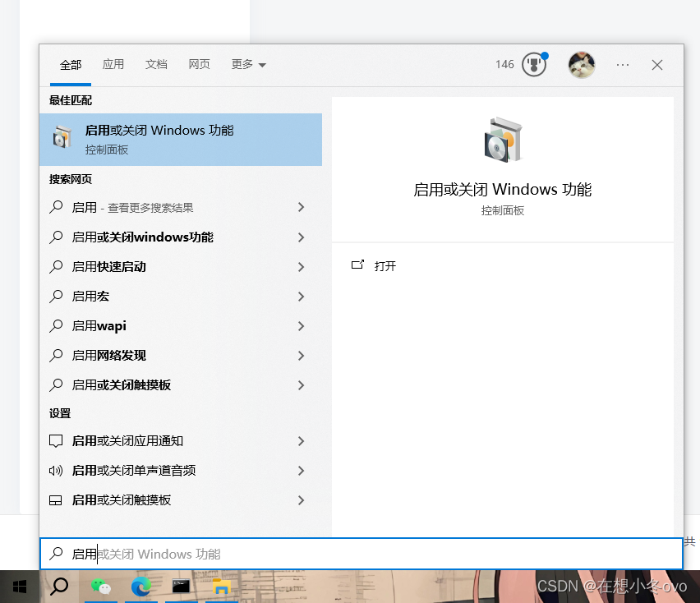Expand arrow for 启用 - 查看更多搜索结果
Image resolution: width=700 pixels, height=603 pixels.
[302, 207]
